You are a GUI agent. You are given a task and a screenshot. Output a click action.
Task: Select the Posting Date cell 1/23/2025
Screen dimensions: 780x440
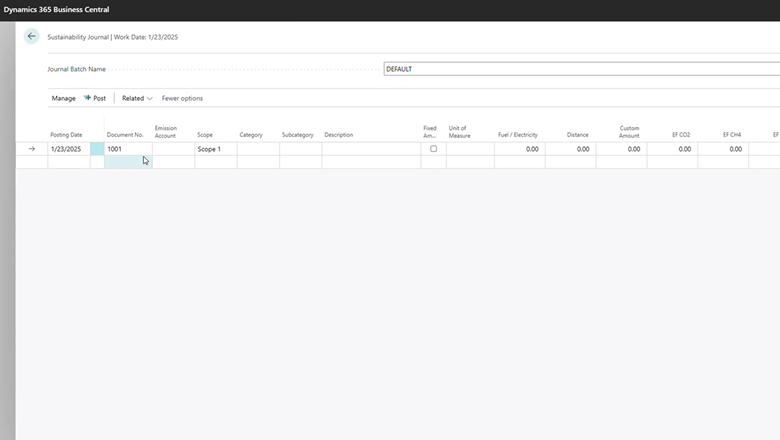pyautogui.click(x=69, y=149)
